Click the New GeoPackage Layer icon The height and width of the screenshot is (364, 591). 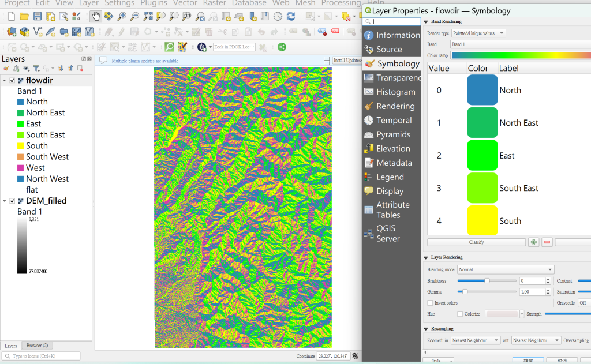point(24,32)
